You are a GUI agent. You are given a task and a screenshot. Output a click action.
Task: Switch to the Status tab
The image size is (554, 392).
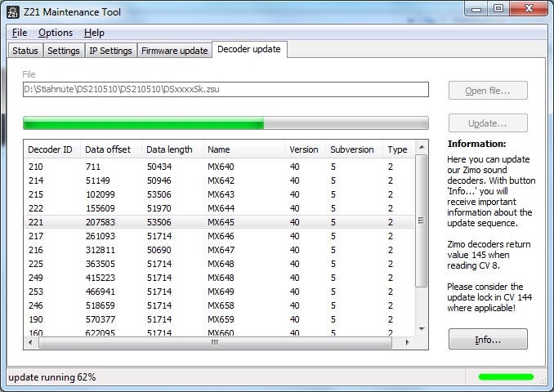click(x=25, y=51)
